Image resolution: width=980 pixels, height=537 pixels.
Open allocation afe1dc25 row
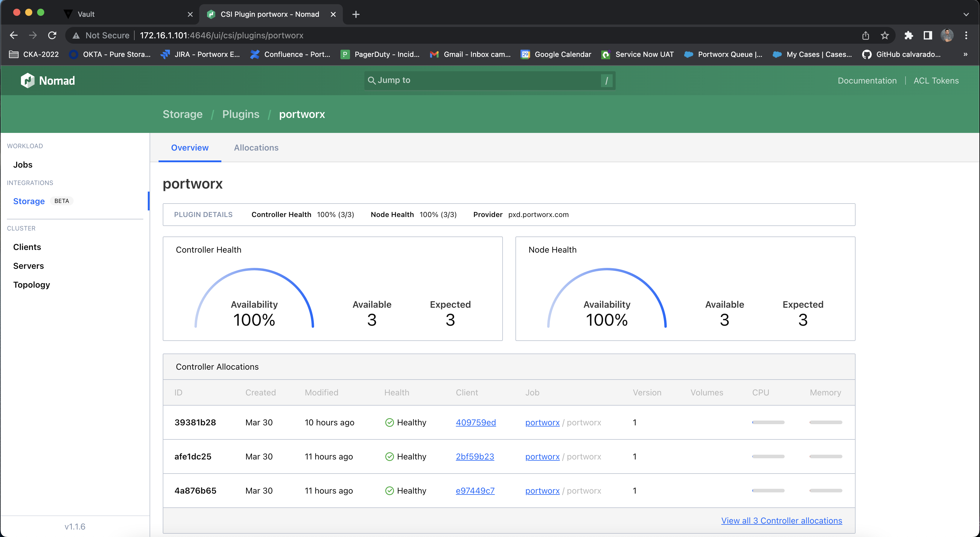[509, 457]
